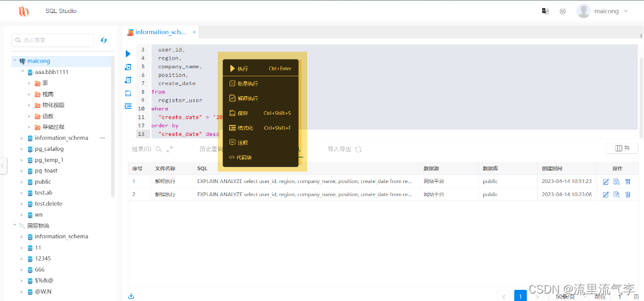Select the 666 database item
Viewport: 644px width, 301px height.
click(40, 270)
